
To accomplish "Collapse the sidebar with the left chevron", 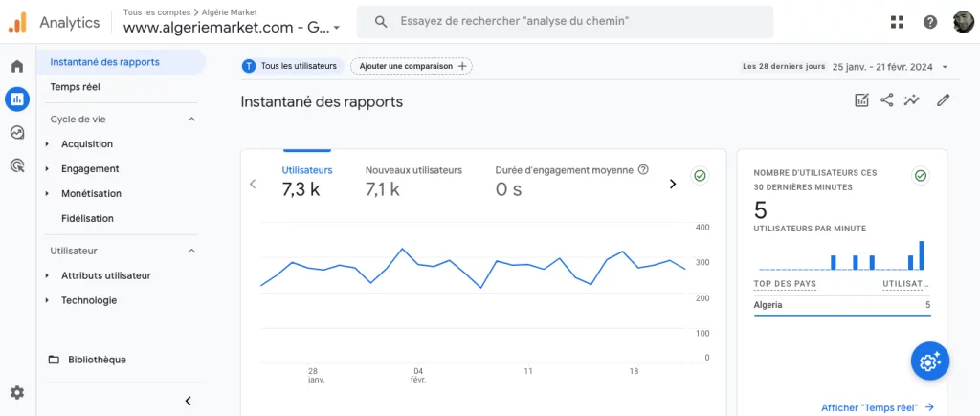I will (189, 401).
